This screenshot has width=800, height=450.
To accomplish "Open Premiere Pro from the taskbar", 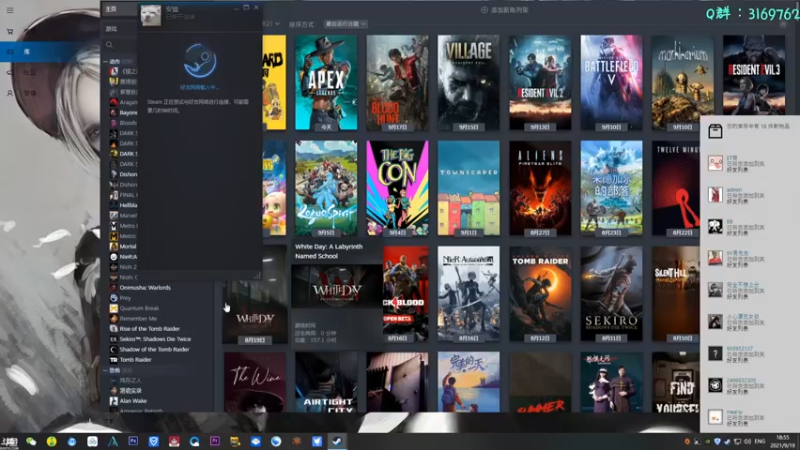I will click(x=215, y=441).
